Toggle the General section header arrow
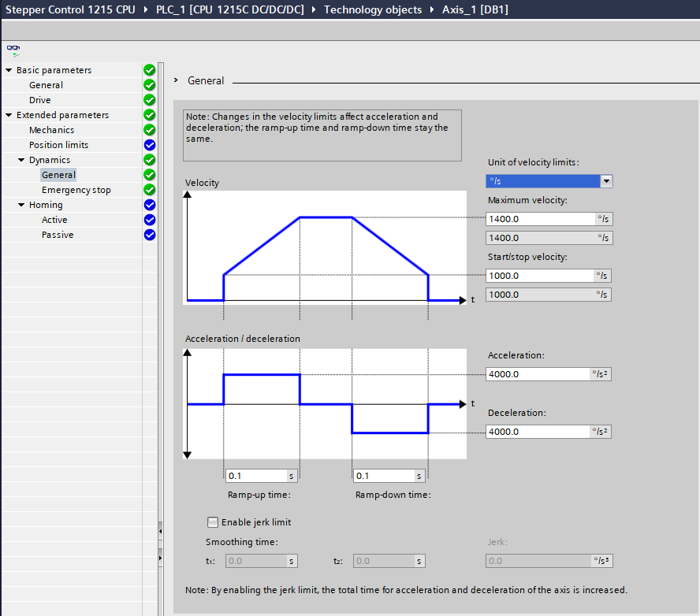Image resolution: width=700 pixels, height=616 pixels. [177, 80]
